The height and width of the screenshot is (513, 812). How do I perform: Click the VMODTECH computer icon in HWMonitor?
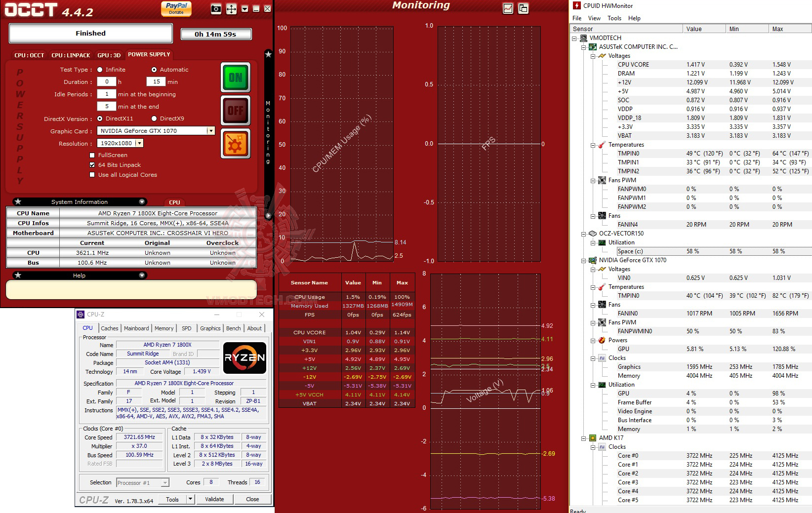583,38
